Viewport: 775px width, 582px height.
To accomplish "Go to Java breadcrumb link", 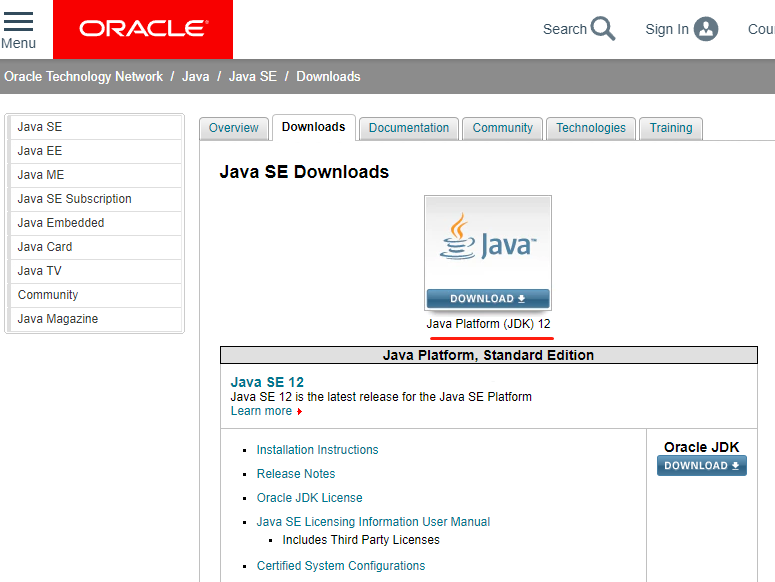I will [x=196, y=77].
